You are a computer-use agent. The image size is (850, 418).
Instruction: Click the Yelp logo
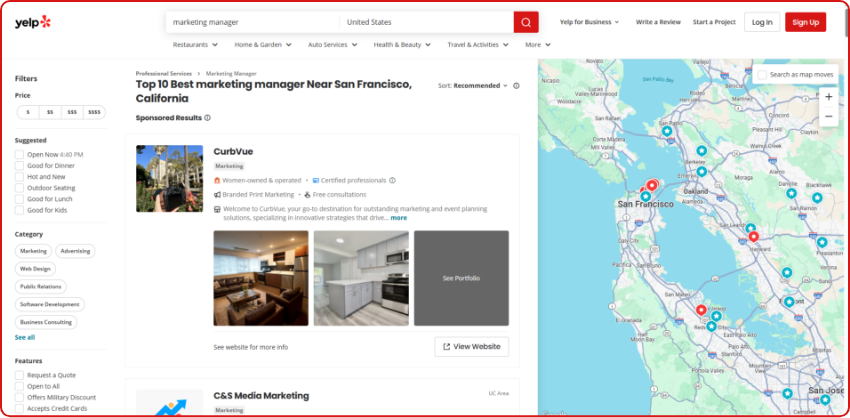click(x=33, y=22)
